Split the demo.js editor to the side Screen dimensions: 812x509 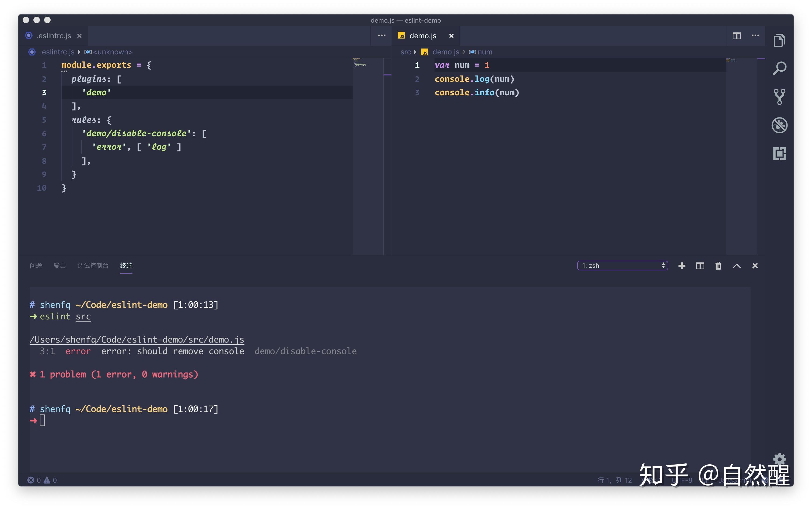point(736,36)
